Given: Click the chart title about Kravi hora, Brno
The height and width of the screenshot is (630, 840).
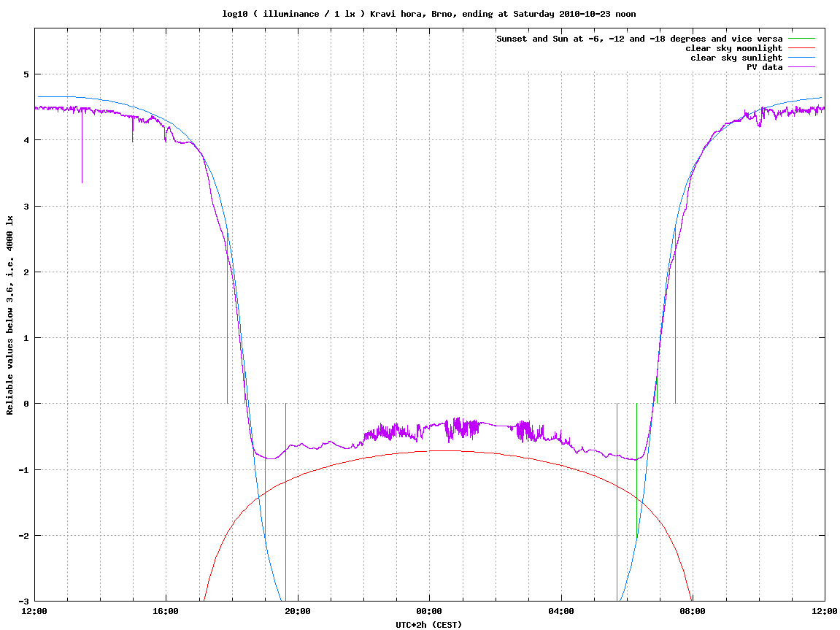Looking at the screenshot, I should click(428, 14).
